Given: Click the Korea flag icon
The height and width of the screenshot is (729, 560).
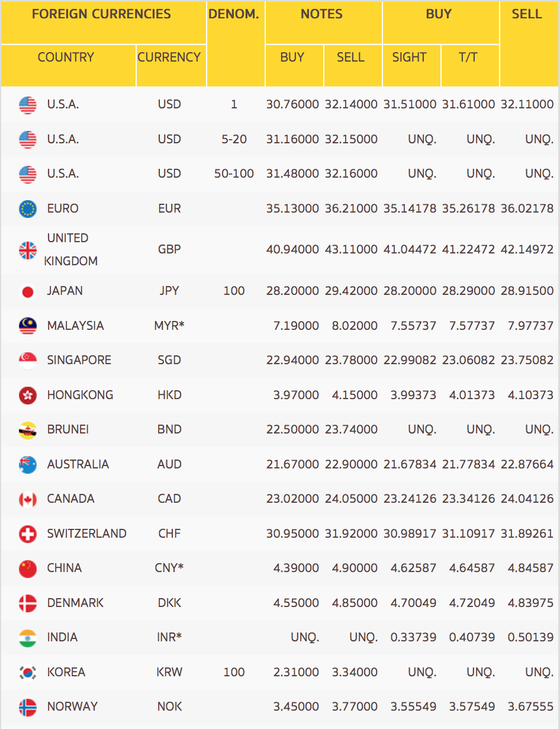Looking at the screenshot, I should coord(28,673).
